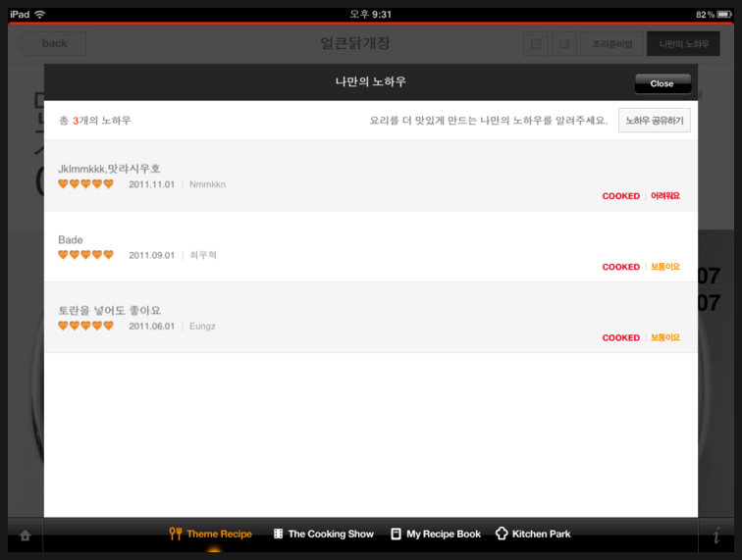Click date 2011.11.01
The width and height of the screenshot is (742, 560).
pyautogui.click(x=151, y=184)
